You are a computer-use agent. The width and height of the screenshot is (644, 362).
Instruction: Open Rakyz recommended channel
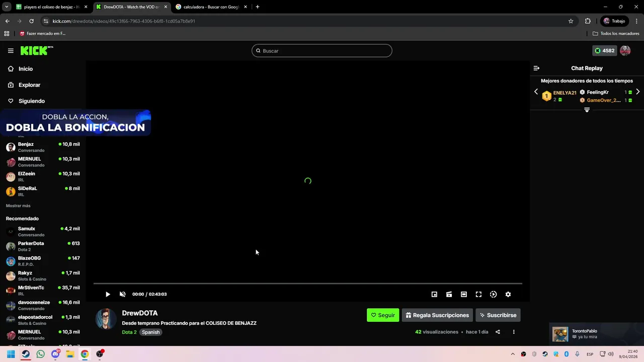(43, 276)
